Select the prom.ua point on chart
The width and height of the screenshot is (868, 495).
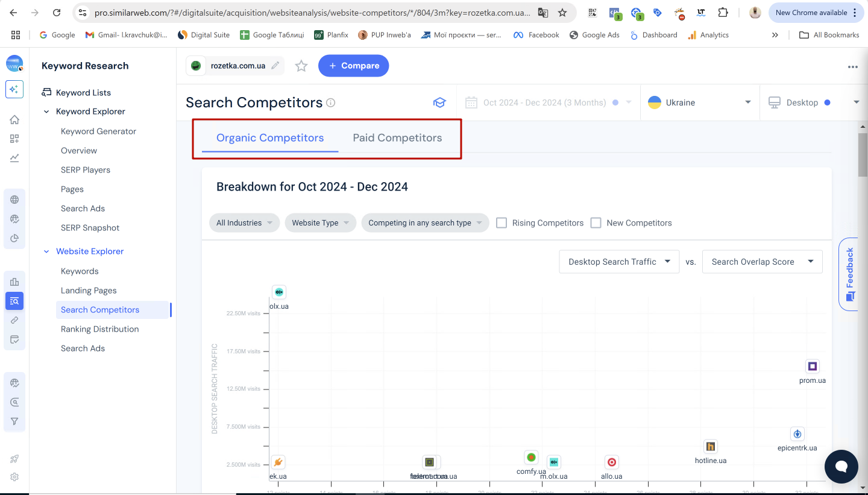[x=813, y=366]
